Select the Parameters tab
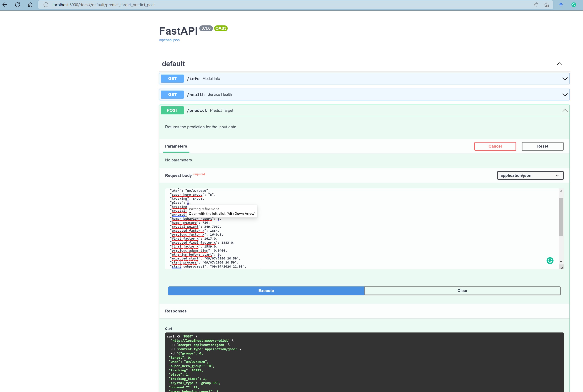This screenshot has height=392, width=583. point(176,146)
